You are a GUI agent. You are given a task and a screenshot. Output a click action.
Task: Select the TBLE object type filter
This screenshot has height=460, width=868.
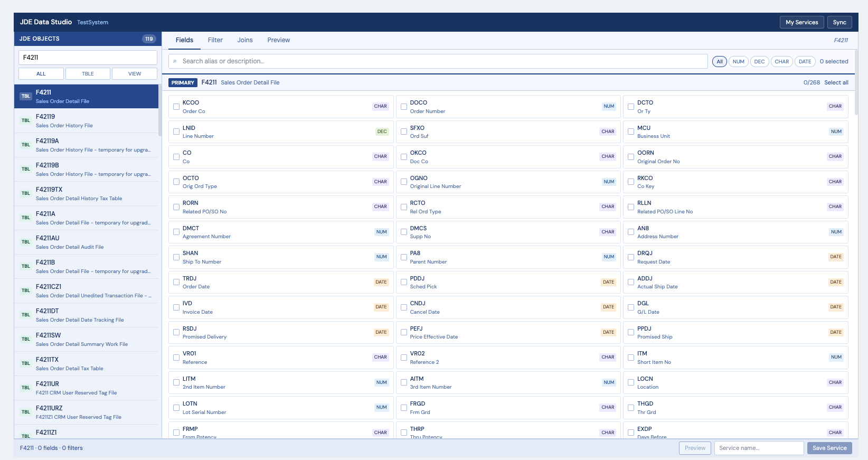(x=88, y=73)
